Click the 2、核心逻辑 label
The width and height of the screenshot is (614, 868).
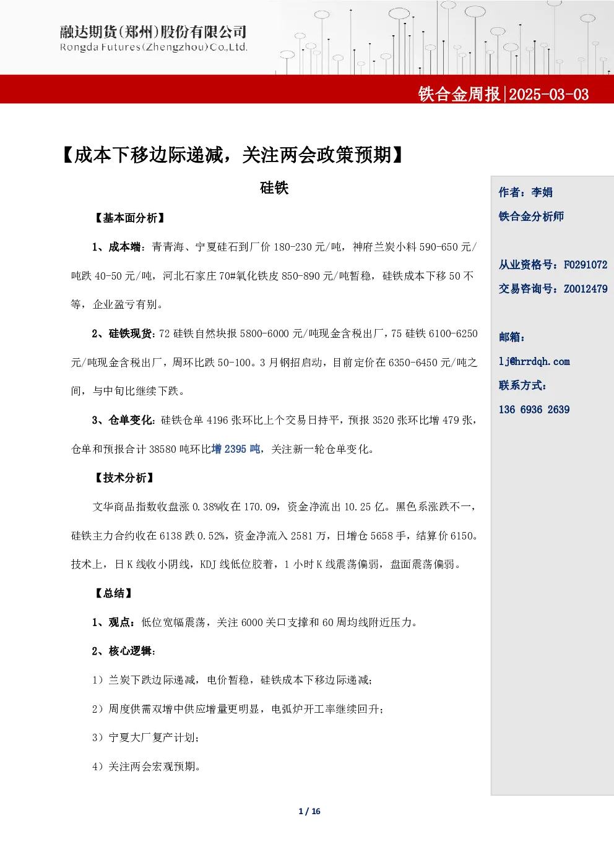pos(123,651)
